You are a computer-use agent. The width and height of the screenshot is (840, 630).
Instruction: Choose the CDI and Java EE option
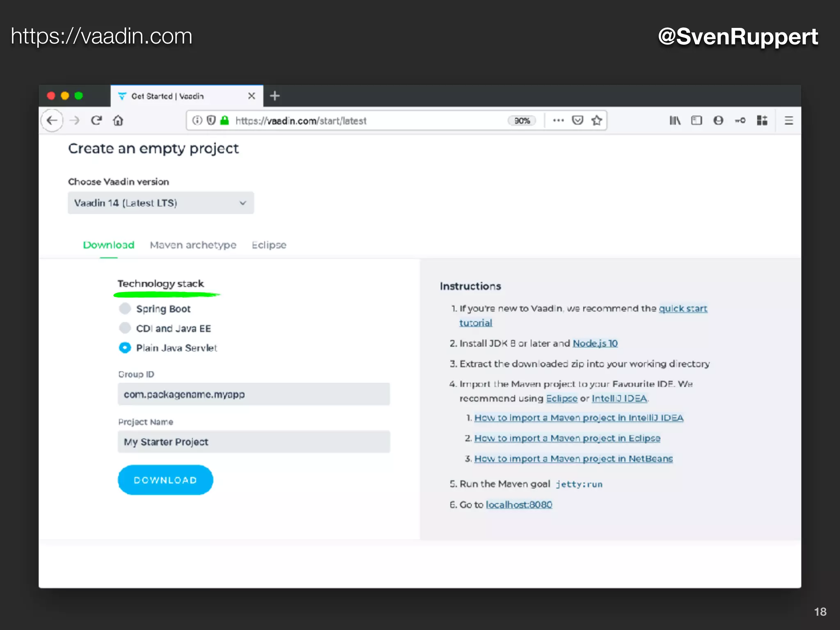pos(125,328)
